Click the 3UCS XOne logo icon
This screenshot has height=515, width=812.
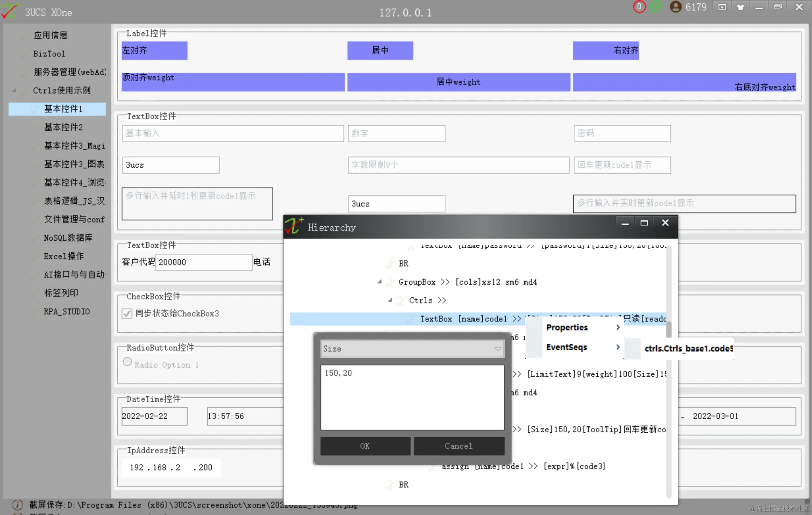10,11
